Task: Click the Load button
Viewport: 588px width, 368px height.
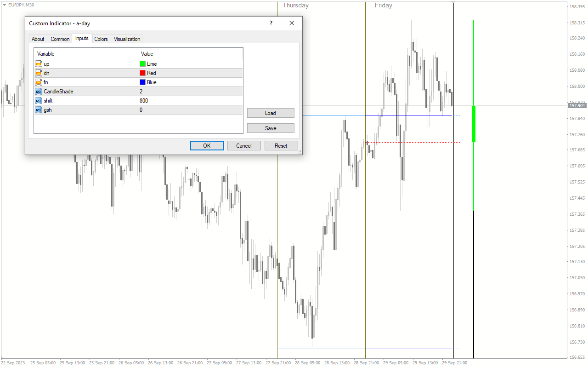Action: (271, 113)
